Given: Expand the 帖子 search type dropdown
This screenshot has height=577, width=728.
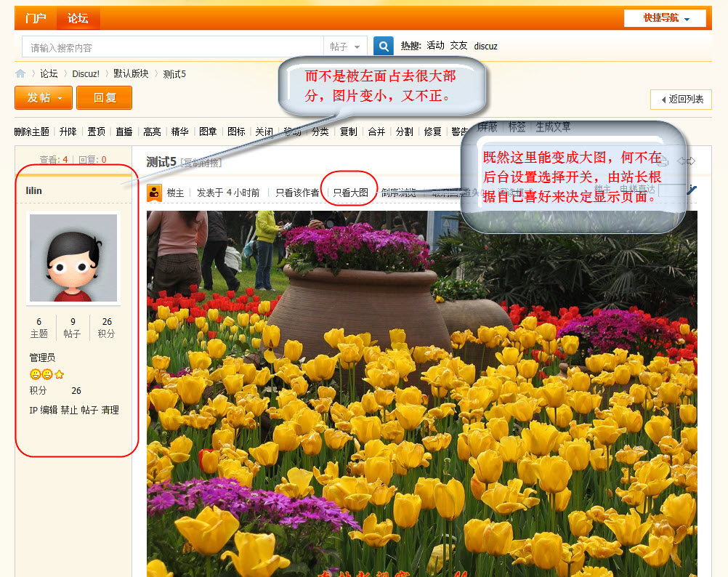Looking at the screenshot, I should click(345, 47).
